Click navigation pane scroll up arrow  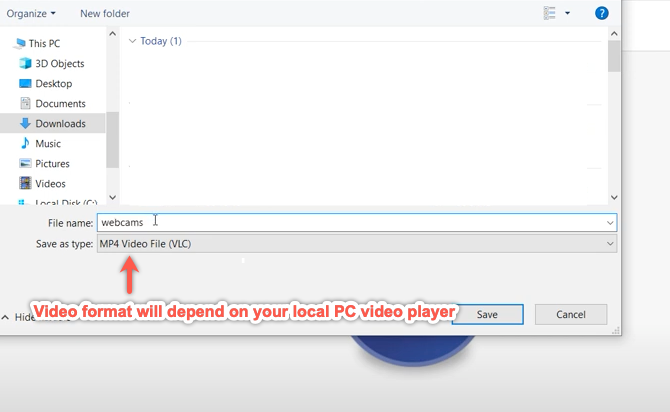(x=112, y=33)
